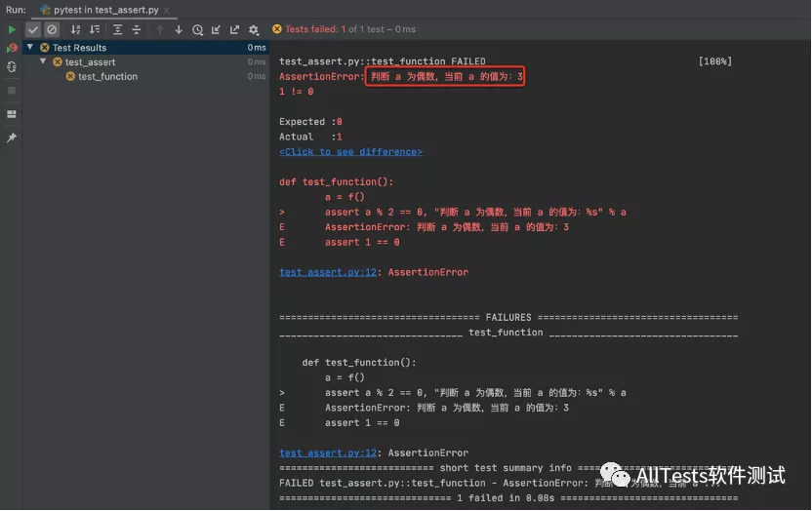
Task: Collapse the test_assert tree node
Action: [43, 61]
